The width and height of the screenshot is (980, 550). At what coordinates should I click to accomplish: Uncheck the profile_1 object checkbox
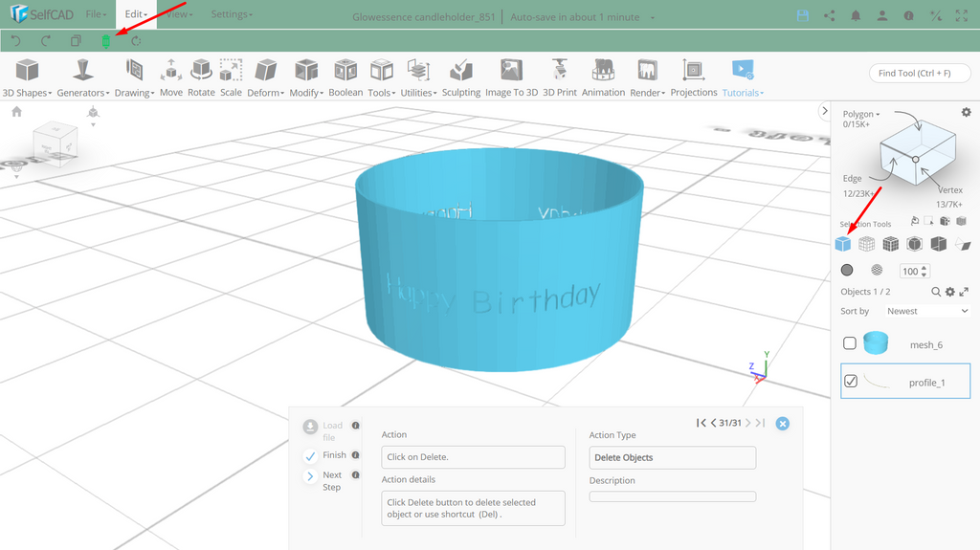tap(851, 381)
